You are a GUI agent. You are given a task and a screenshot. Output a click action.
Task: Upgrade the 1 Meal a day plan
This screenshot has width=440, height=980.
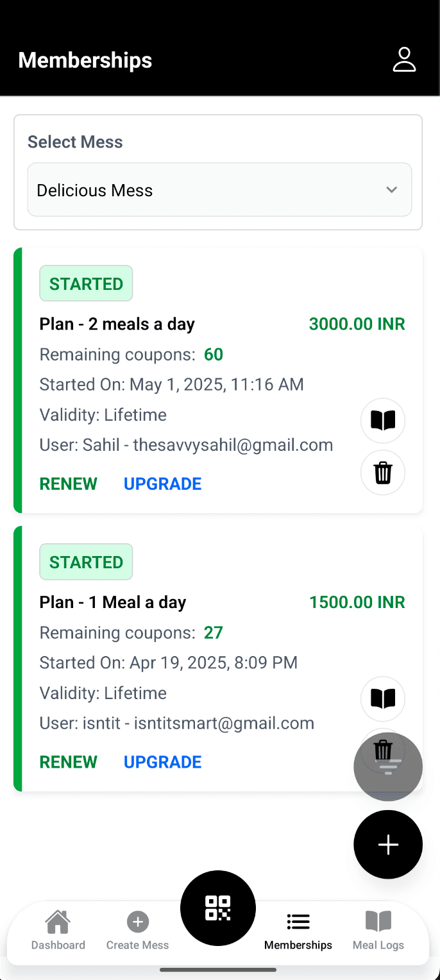tap(162, 762)
